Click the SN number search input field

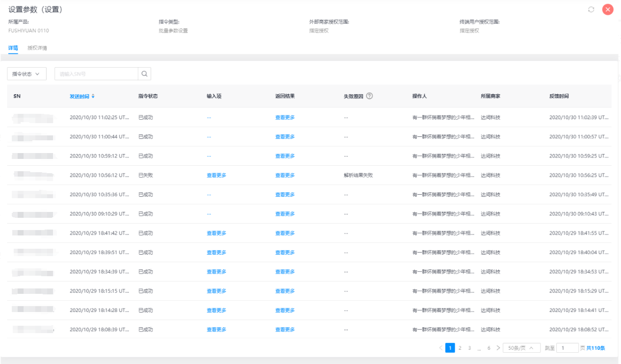96,74
